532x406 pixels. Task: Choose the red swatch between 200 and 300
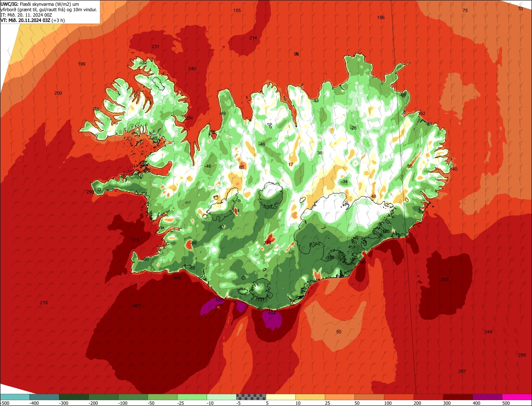pyautogui.click(x=428, y=397)
